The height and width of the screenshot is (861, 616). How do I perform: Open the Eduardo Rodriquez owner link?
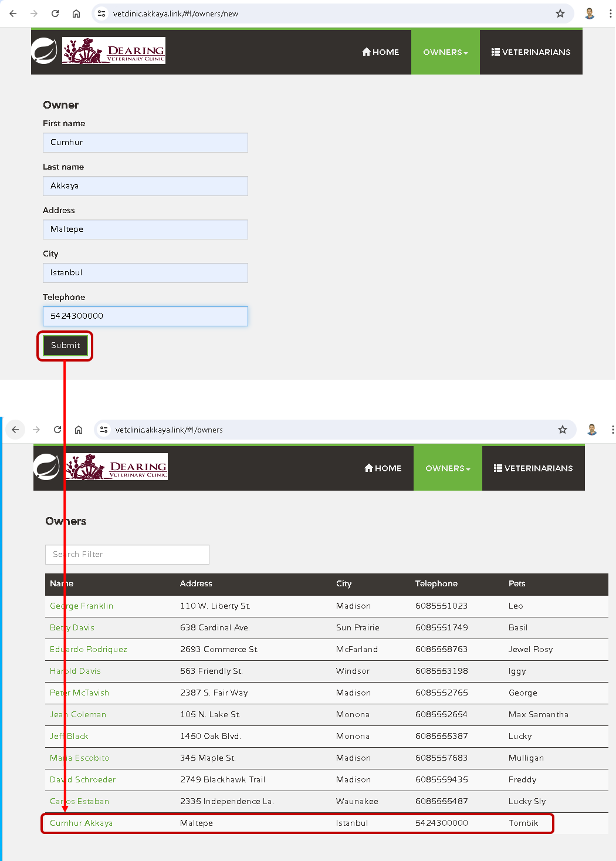[x=89, y=649]
